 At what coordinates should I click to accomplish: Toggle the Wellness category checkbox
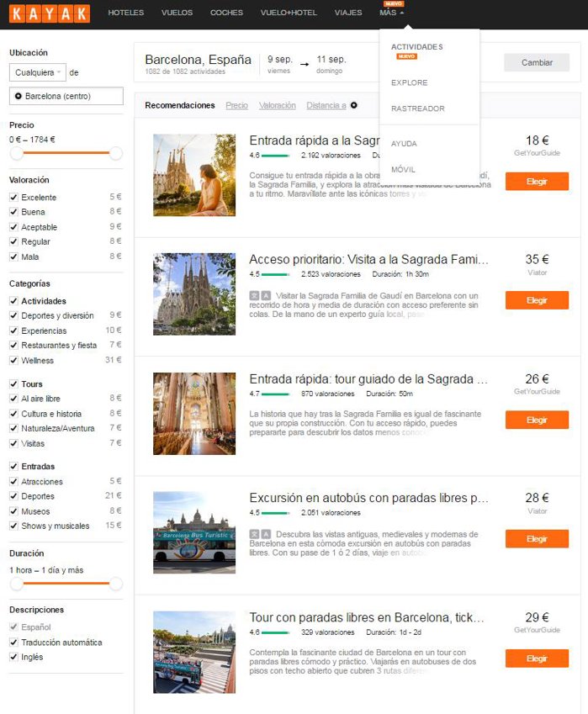(13, 360)
